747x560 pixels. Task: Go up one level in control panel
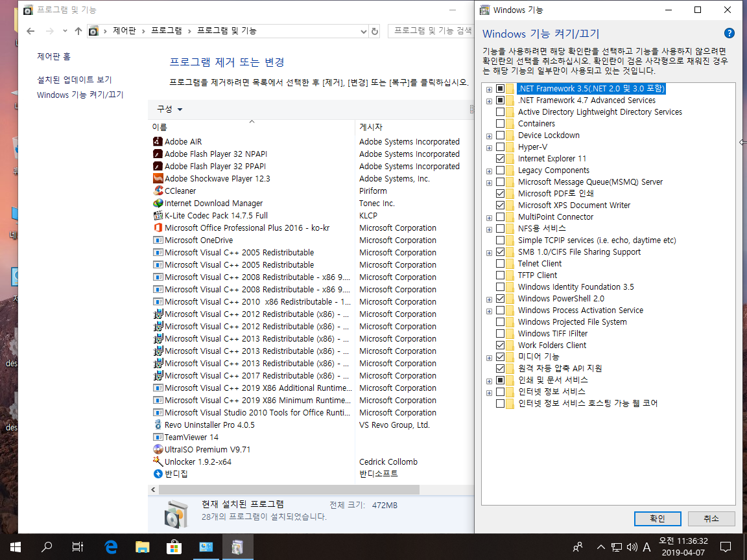click(78, 31)
